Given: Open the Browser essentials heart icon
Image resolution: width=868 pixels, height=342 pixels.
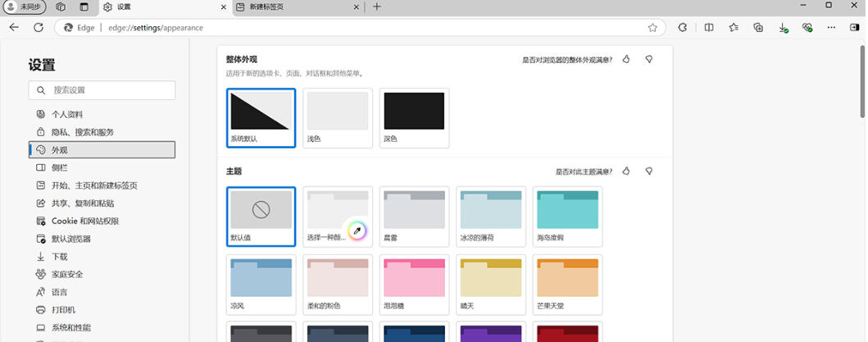Looking at the screenshot, I should [807, 27].
